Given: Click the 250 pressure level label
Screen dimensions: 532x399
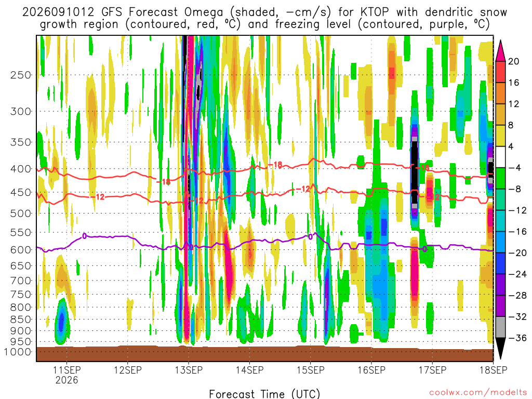Looking at the screenshot, I should pos(21,75).
